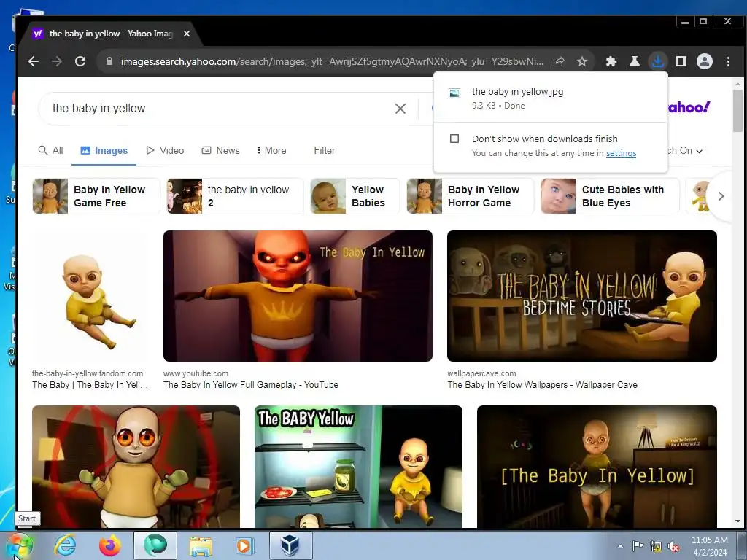Screen dimensions: 747x560
Task: Open The Baby In Yellow Full Gameplay link
Action: pos(251,385)
